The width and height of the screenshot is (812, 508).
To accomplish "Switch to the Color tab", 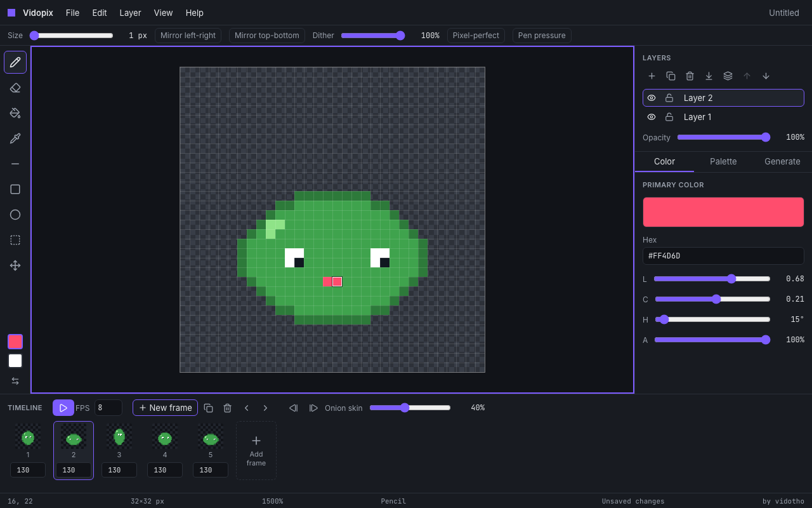I will coord(664,161).
